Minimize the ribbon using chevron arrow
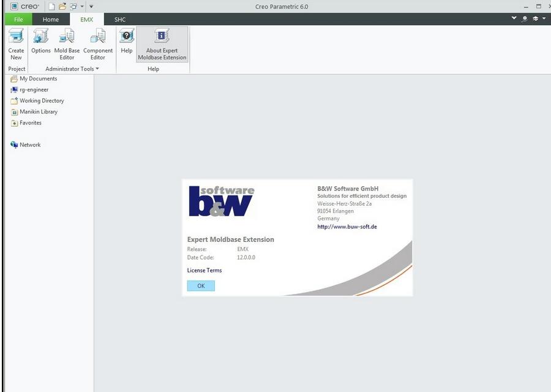 click(514, 18)
